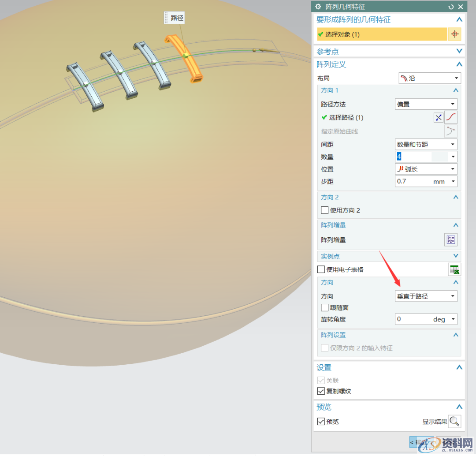Click the spreadsheet icon beside 使用电子表格

click(454, 269)
